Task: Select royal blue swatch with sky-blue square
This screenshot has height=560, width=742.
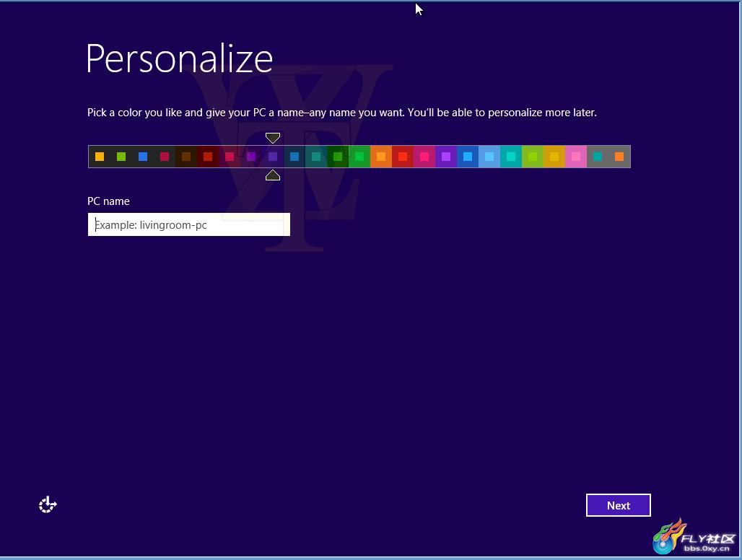Action: tap(468, 157)
